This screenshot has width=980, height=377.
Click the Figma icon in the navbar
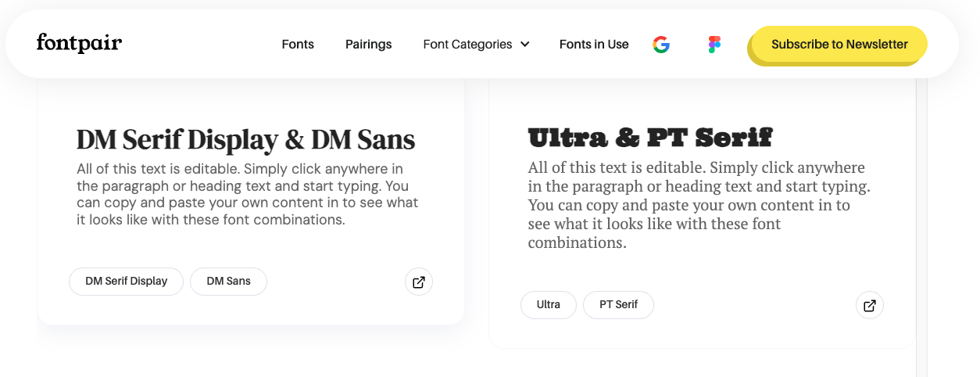tap(714, 45)
